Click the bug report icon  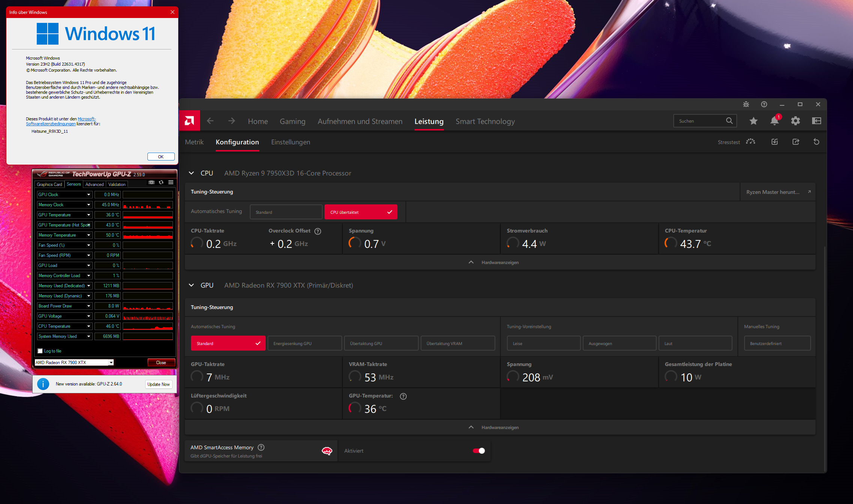point(746,104)
